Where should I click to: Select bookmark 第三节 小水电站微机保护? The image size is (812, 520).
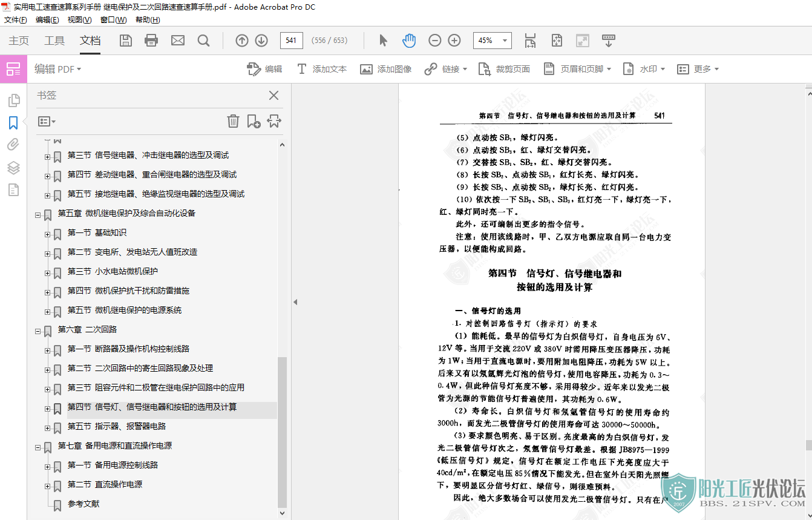[x=113, y=271]
